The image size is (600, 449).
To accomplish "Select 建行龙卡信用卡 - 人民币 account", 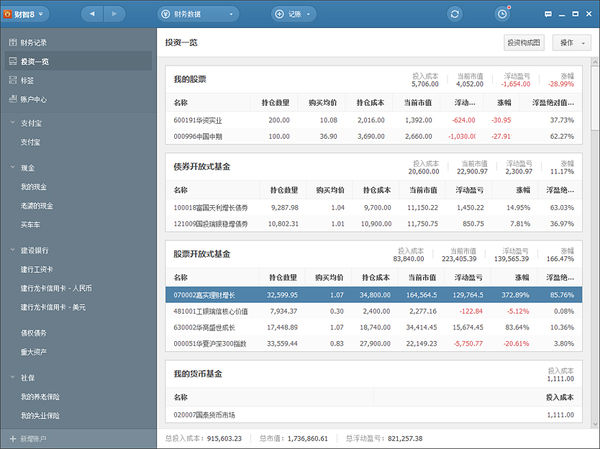I will pos(56,288).
